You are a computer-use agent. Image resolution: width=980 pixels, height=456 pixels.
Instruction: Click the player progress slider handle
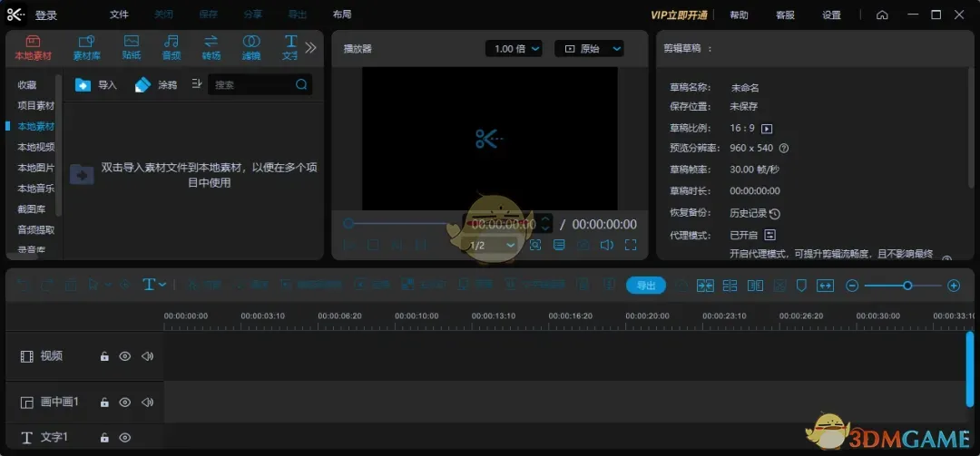(348, 224)
